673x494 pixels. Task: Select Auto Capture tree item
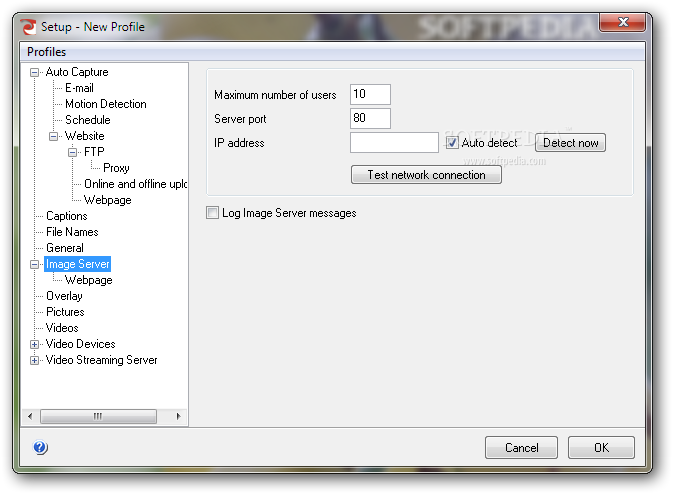[77, 72]
